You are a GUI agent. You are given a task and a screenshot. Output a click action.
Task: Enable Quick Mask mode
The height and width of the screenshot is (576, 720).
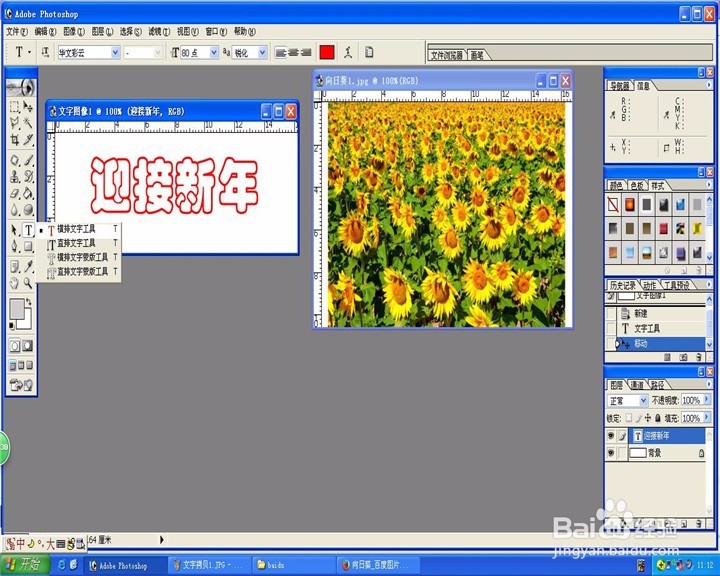coord(28,345)
